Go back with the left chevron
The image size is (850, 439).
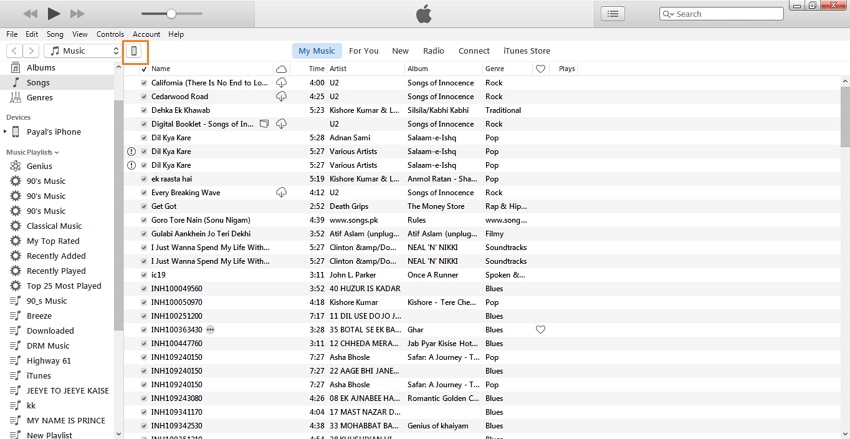15,51
